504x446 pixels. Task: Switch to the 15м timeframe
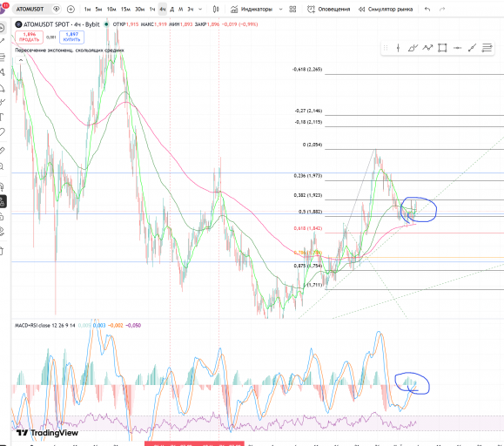point(125,10)
